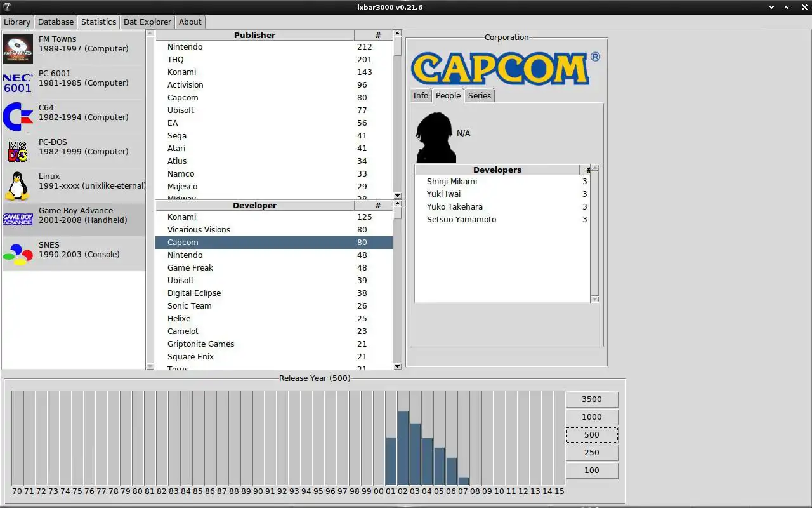Select the 2005 release year bar
Image resolution: width=812 pixels, height=508 pixels.
(440, 467)
